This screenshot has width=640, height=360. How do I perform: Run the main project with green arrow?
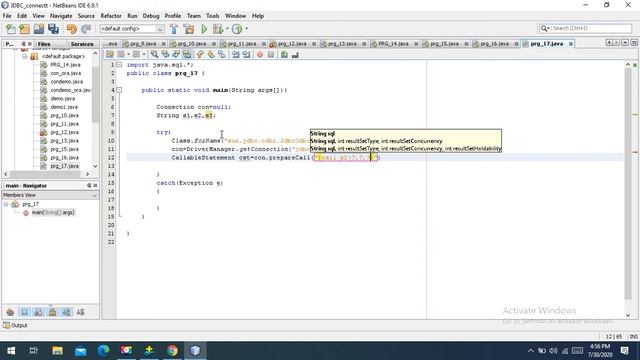[204, 29]
